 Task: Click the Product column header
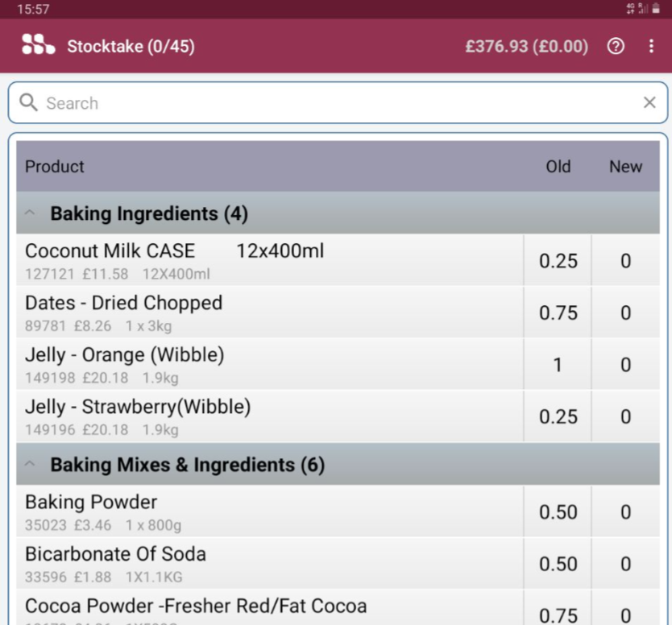click(55, 167)
